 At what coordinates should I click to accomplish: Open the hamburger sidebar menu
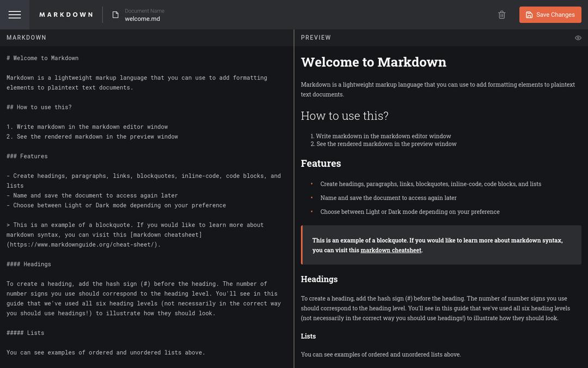15,15
